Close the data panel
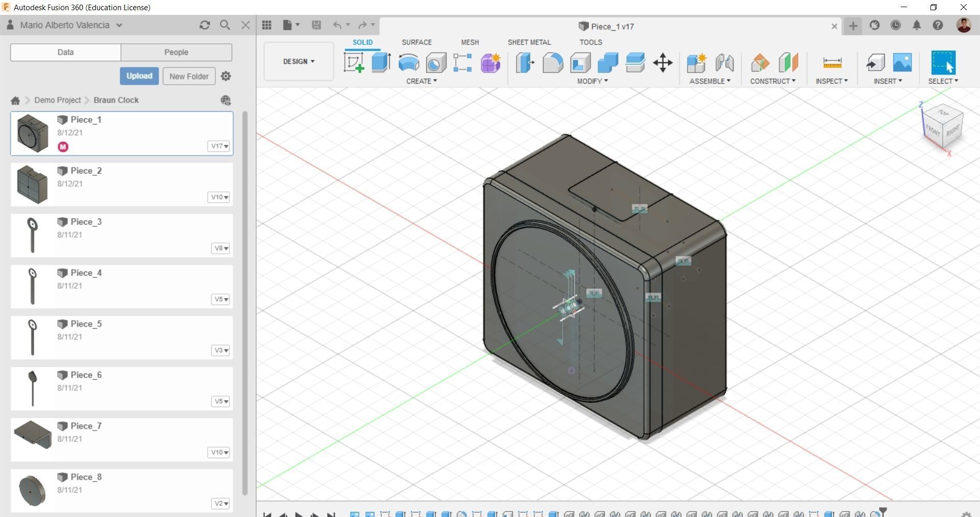The width and height of the screenshot is (980, 517). (x=246, y=25)
